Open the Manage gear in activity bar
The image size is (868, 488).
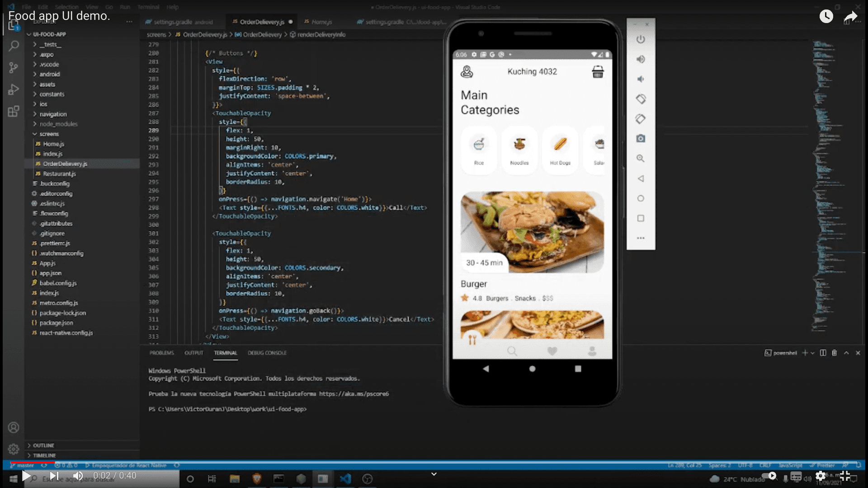[x=14, y=449]
